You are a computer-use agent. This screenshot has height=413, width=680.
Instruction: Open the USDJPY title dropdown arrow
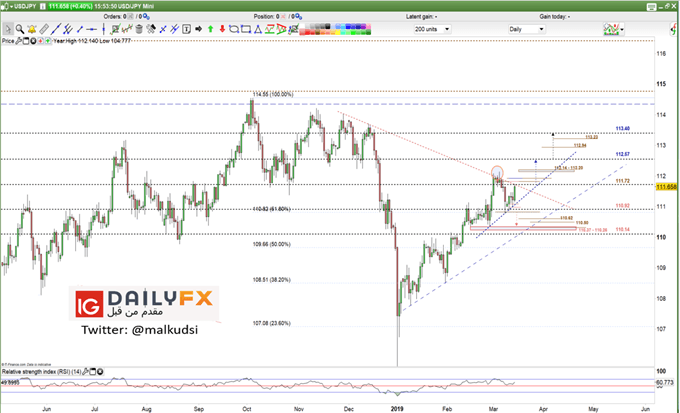10,6
